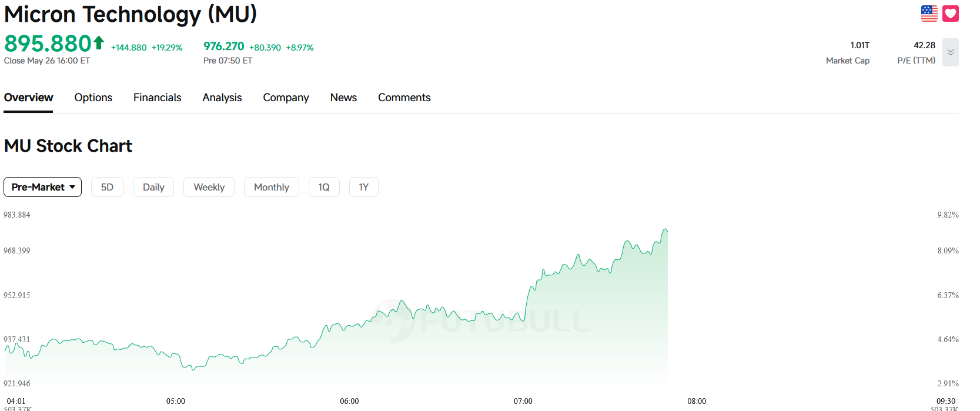Click the green up arrow beside price
980x411 pixels.
tap(99, 42)
